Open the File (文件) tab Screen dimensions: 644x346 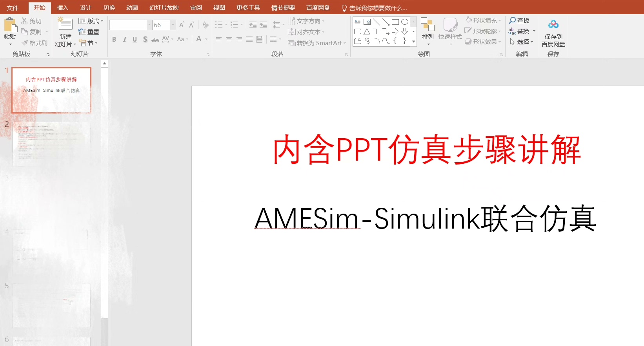click(13, 8)
